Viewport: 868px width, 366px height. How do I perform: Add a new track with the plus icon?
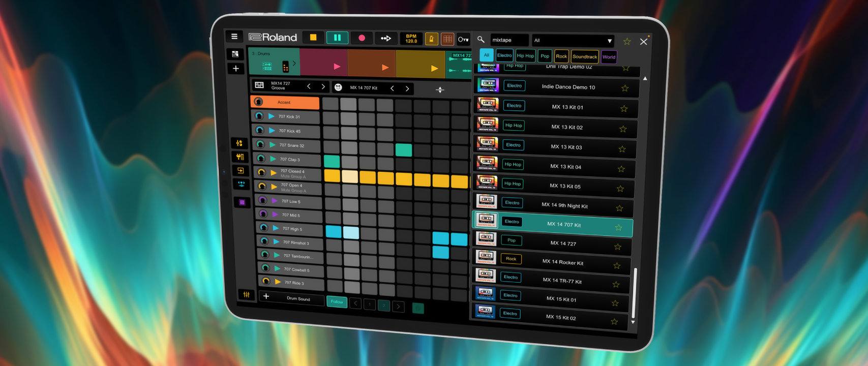235,68
